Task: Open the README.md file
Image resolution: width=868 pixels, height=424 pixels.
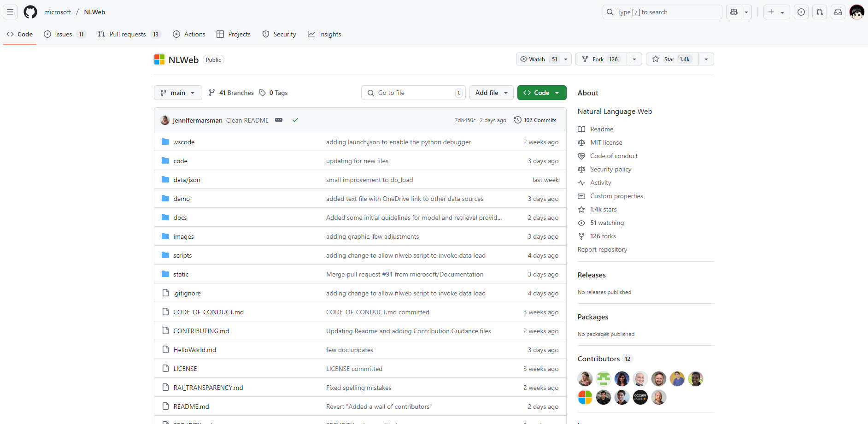Action: pos(191,406)
